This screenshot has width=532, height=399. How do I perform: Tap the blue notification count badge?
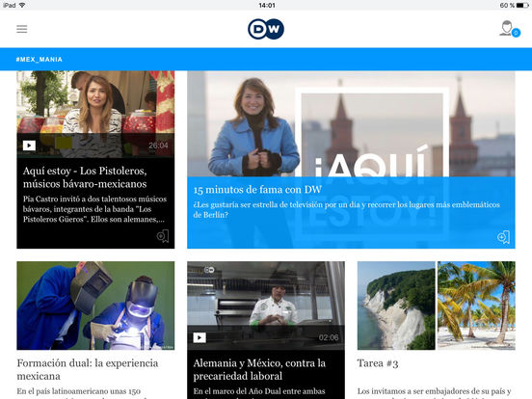click(x=516, y=33)
